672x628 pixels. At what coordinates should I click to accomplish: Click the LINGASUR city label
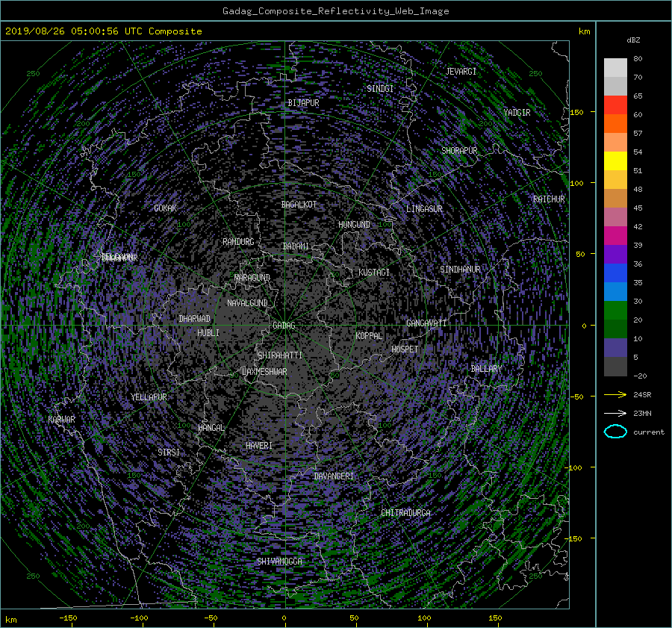pyautogui.click(x=424, y=209)
